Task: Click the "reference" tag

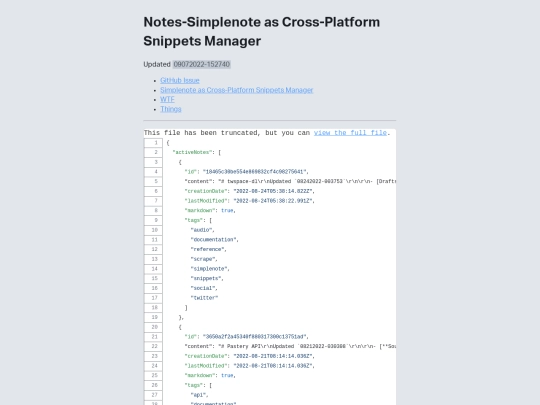Action: pos(207,249)
